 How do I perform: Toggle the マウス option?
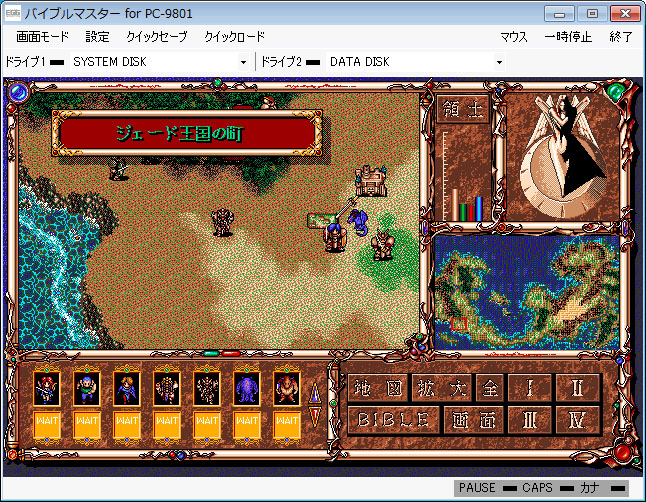point(514,37)
